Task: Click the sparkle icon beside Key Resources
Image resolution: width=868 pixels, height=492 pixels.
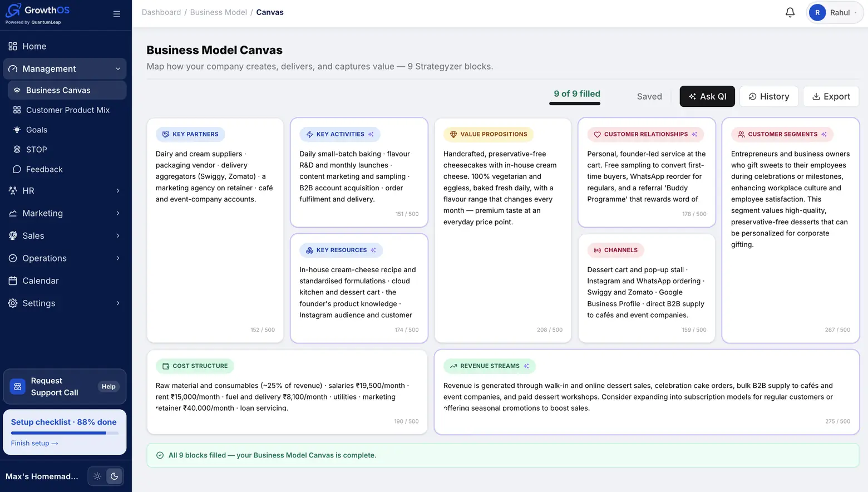Action: 373,250
